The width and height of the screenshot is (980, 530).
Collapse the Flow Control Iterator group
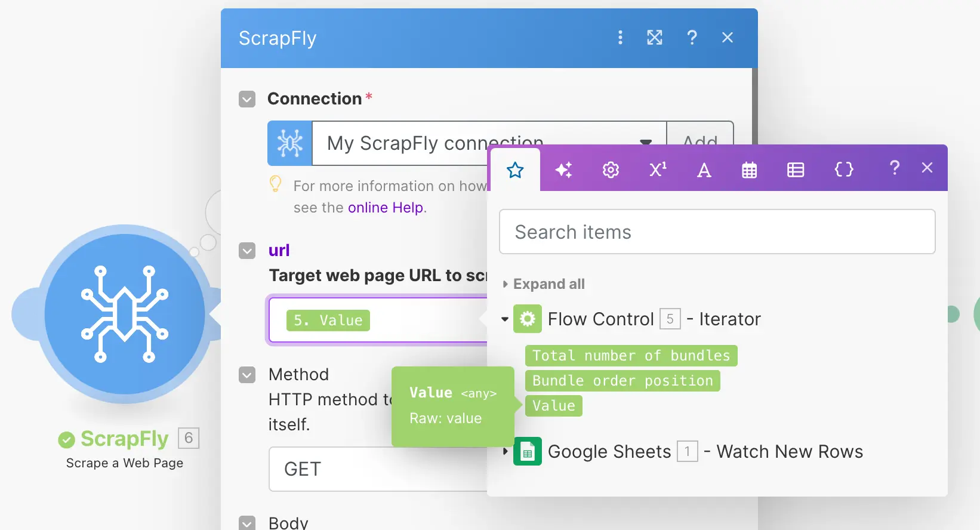tap(505, 319)
